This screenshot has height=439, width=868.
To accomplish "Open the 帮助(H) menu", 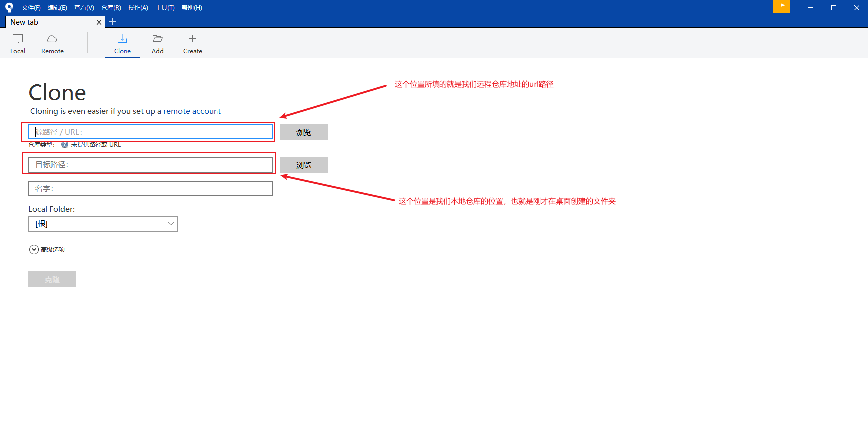I will click(192, 8).
